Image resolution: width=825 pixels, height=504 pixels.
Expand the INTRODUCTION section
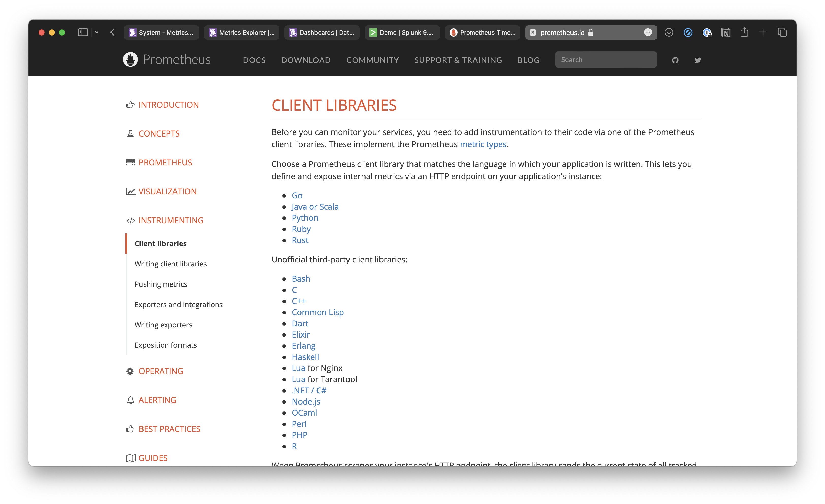tap(168, 105)
